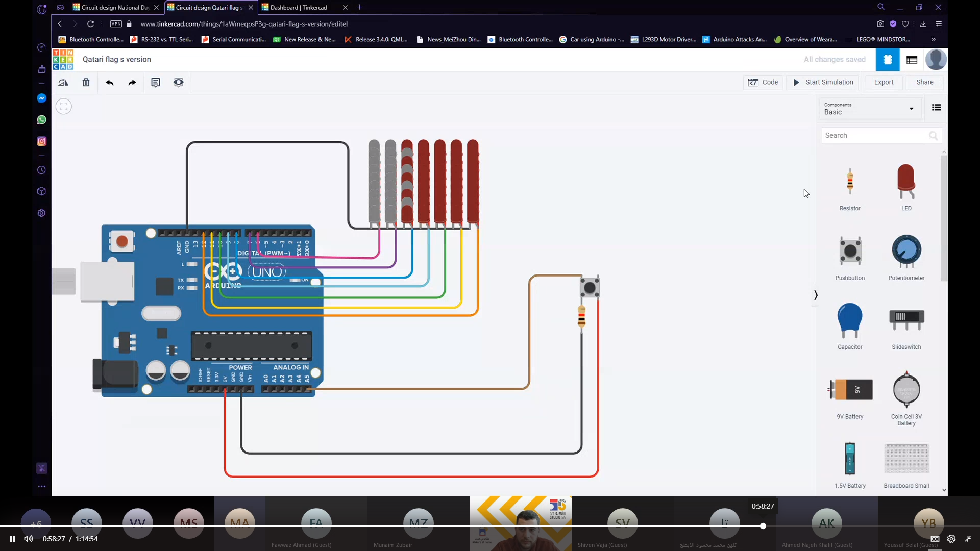
Task: Open L293D Motor Driver bookmark
Action: pos(664,40)
